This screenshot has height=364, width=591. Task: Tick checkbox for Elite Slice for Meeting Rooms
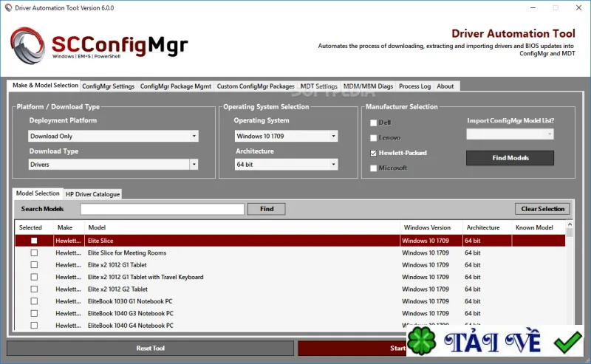click(34, 253)
